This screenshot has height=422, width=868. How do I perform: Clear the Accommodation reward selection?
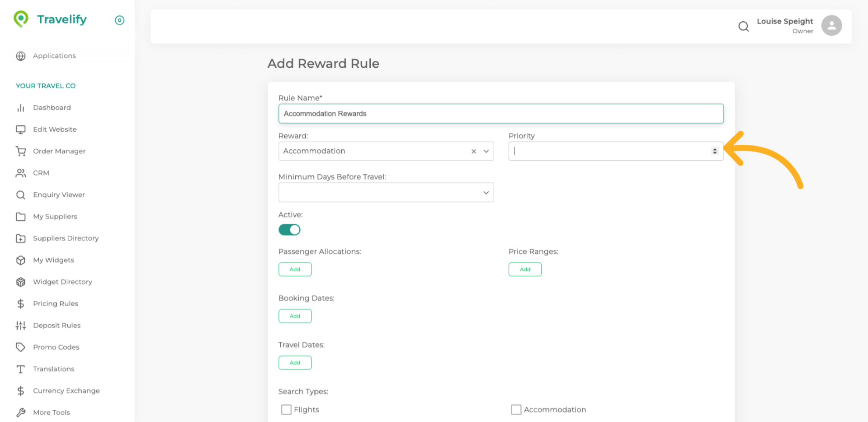[x=473, y=152]
